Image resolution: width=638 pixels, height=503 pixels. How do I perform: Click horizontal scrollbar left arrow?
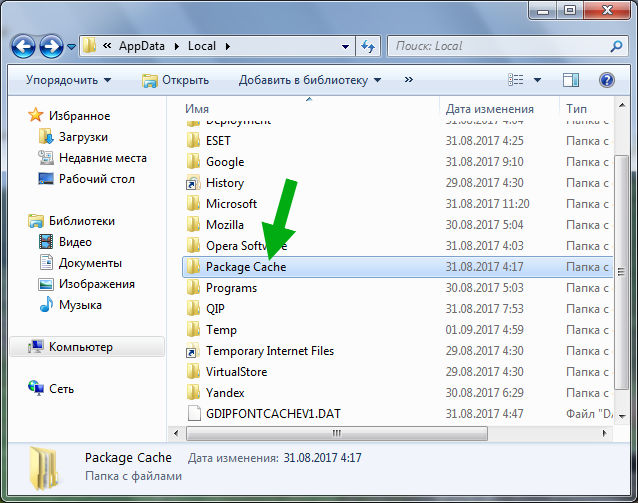[x=176, y=433]
